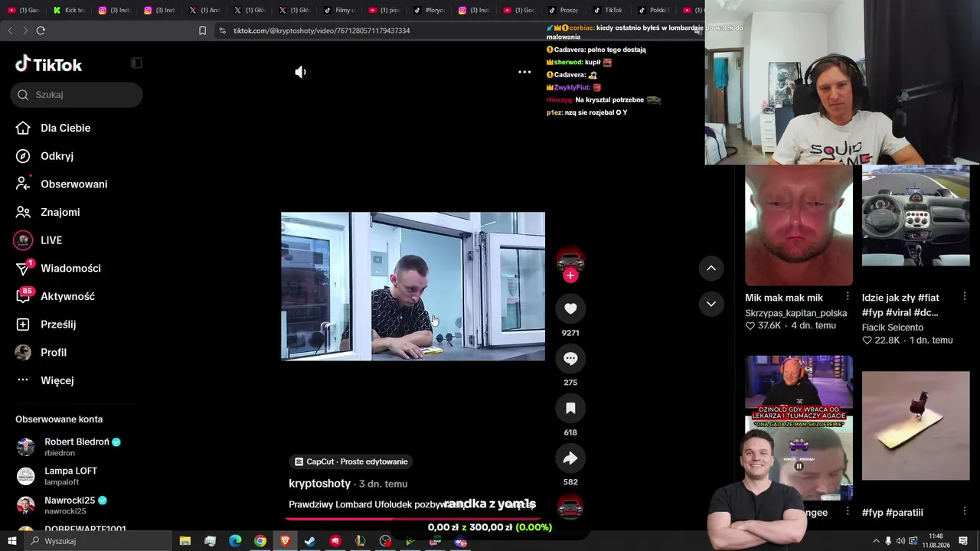Image resolution: width=980 pixels, height=551 pixels.
Task: Reload the page in the browser
Action: (x=41, y=31)
